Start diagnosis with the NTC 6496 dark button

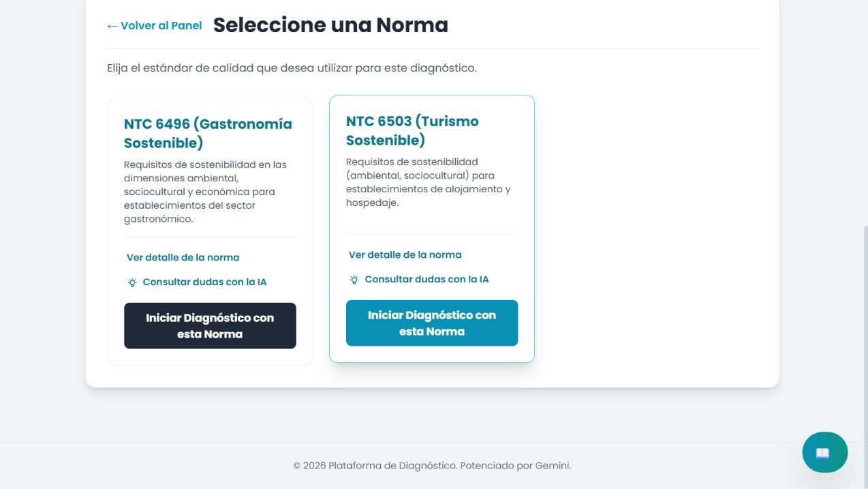click(x=210, y=326)
